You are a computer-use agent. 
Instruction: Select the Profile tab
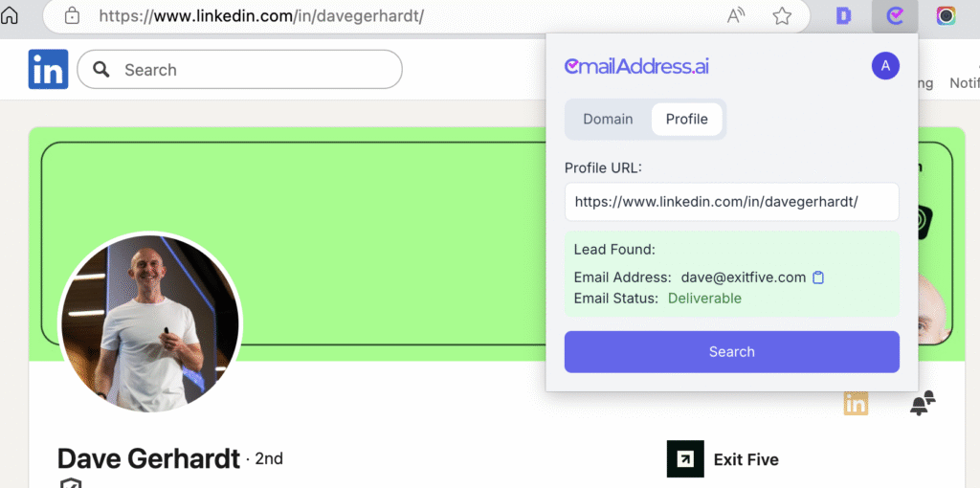[x=687, y=120]
